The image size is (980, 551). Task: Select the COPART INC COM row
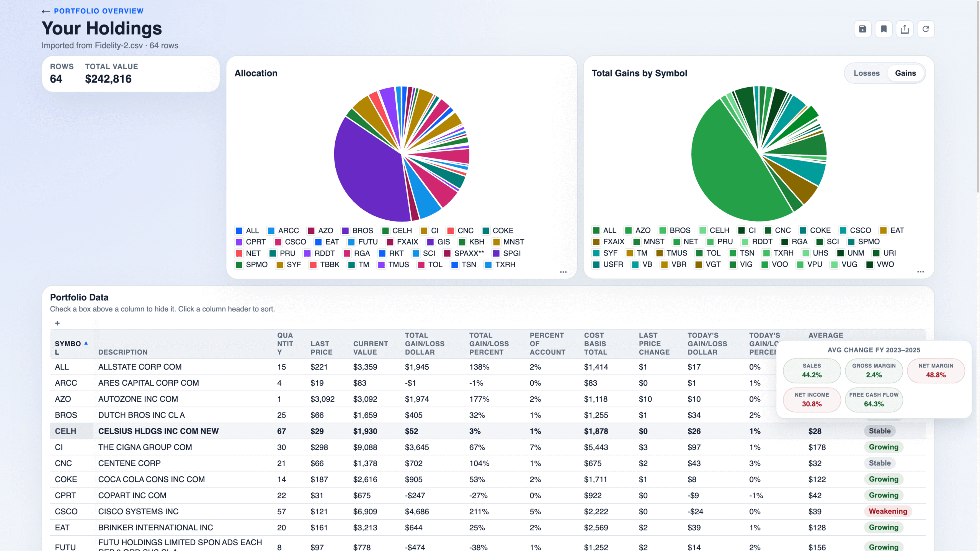click(488, 496)
